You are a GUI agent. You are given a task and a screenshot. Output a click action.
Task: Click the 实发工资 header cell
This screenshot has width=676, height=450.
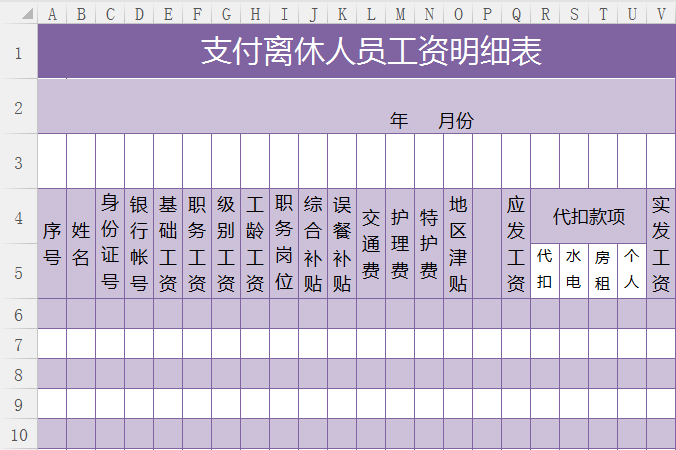coord(661,243)
